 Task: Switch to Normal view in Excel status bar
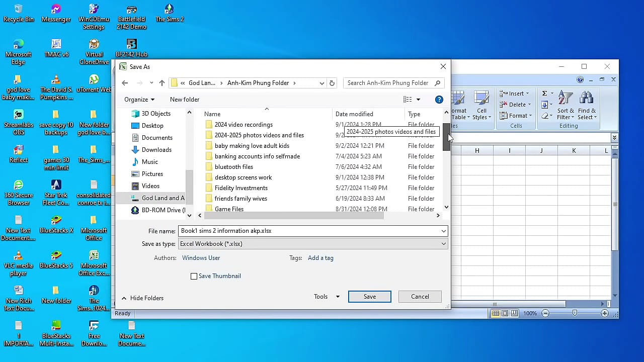[496, 313]
